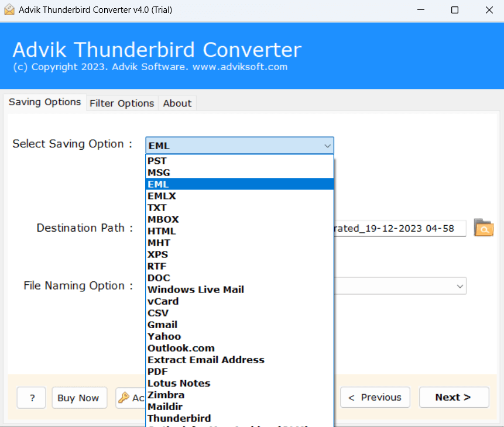
Task: Maximize the Advik converter window
Action: coord(455,10)
